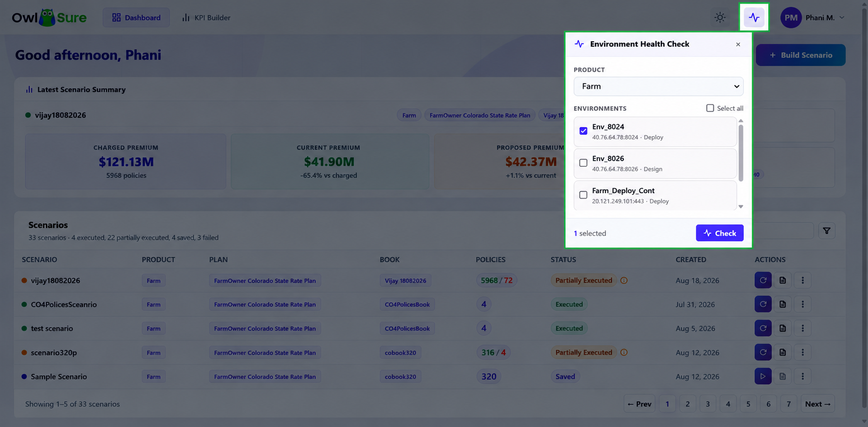
Task: Re-run the CO4PolicesSceanrio scenario
Action: pos(763,304)
